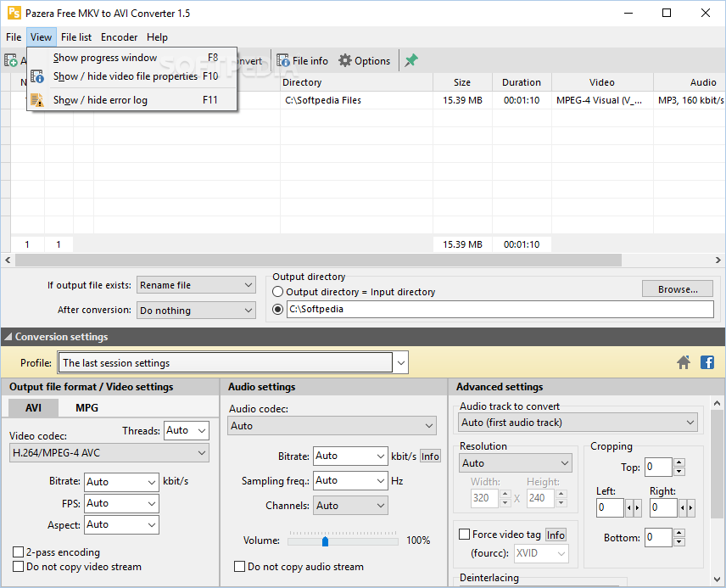Click the horizontal file list scrollbar

point(318,260)
